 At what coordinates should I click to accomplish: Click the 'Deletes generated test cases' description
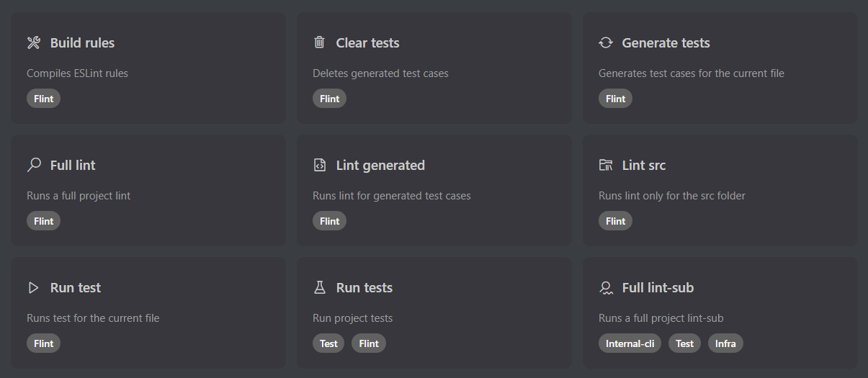click(x=380, y=73)
